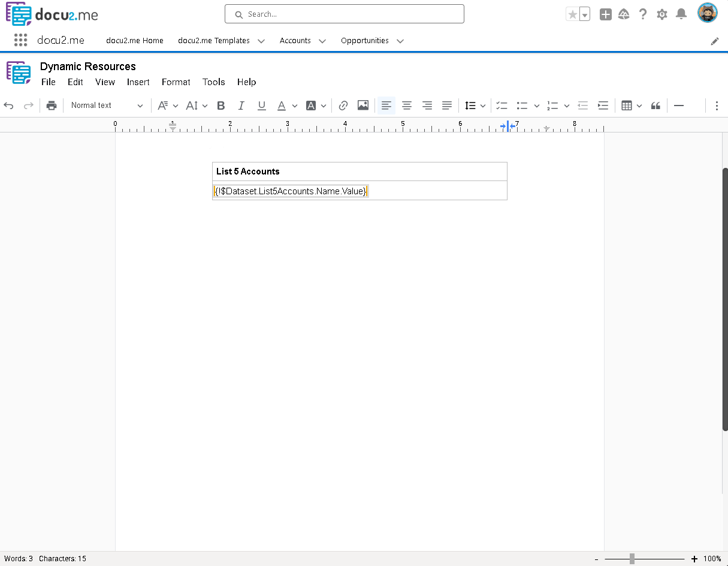Open the highlight color dropdown arrow
Screen dimensions: 728x566
click(324, 106)
